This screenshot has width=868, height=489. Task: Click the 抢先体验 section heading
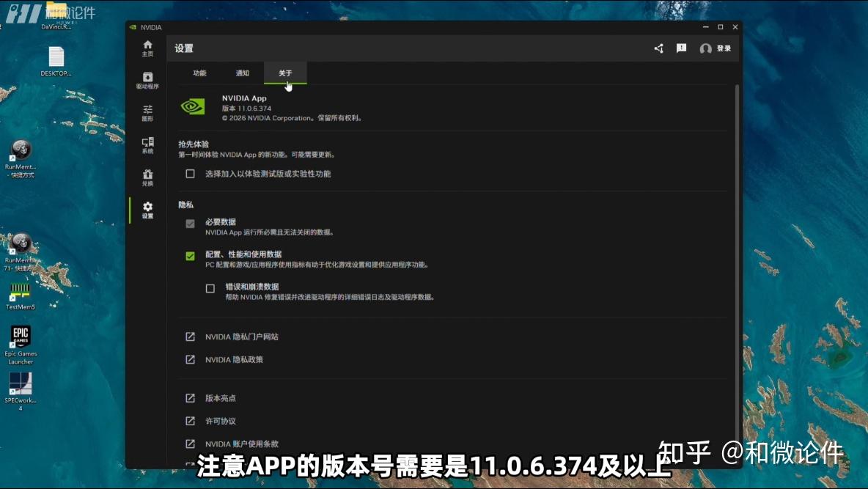[194, 144]
